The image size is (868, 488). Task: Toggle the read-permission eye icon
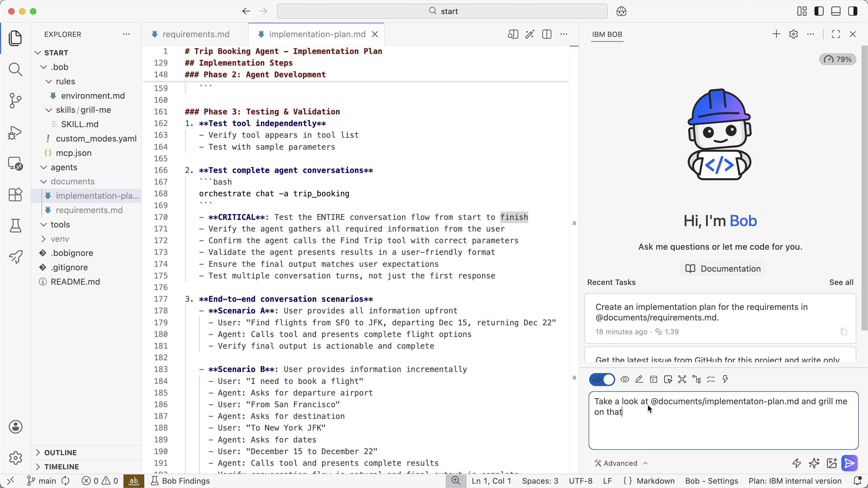click(625, 380)
